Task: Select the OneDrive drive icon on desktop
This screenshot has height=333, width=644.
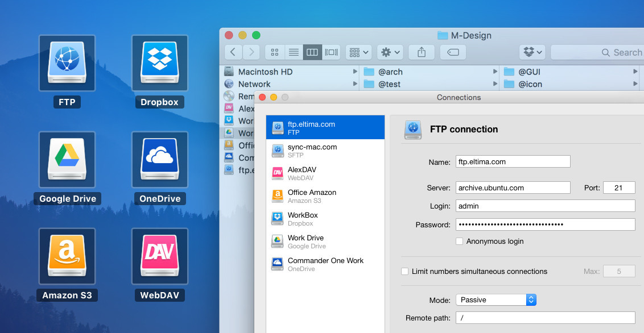Action: tap(160, 160)
